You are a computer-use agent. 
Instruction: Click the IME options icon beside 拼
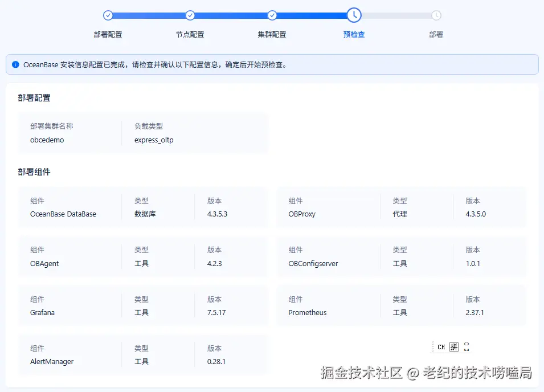tap(467, 347)
